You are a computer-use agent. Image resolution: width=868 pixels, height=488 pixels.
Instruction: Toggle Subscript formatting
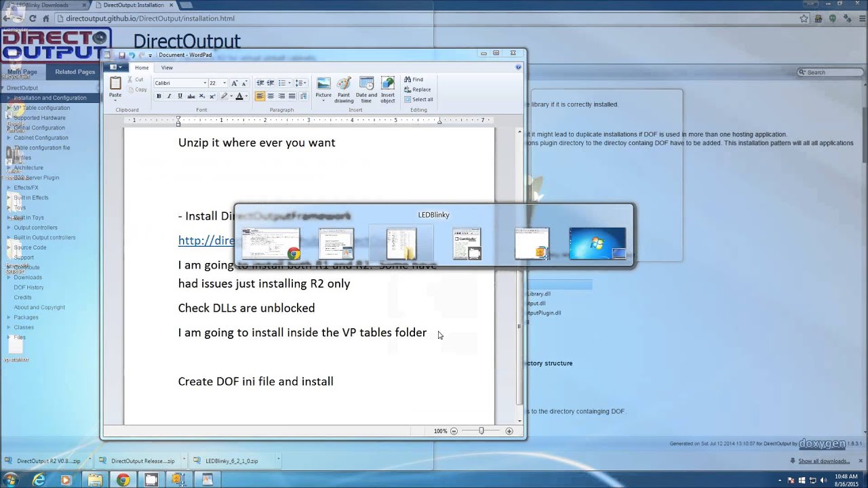[x=201, y=96]
